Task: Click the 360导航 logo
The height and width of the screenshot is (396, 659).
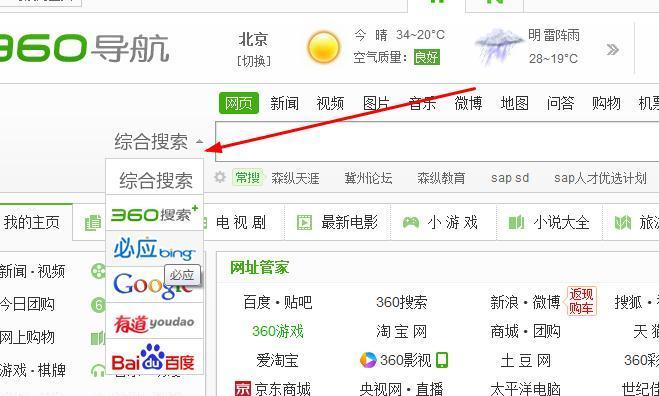Action: 84,48
